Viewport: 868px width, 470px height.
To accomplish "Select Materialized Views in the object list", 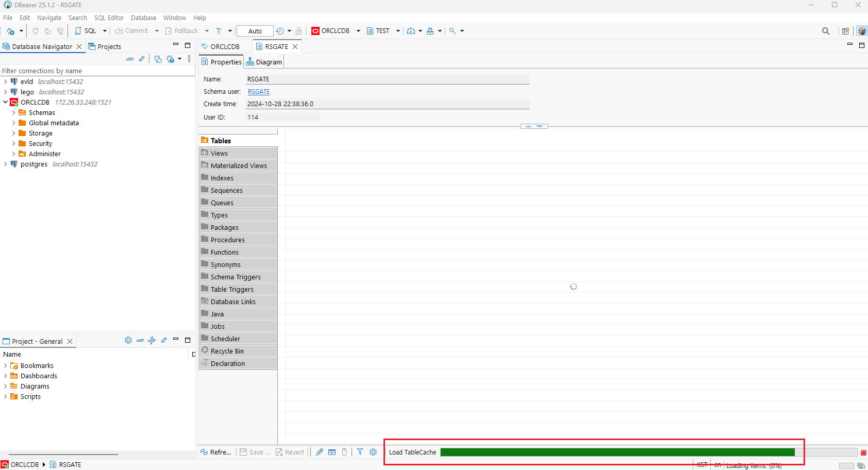I will point(238,165).
